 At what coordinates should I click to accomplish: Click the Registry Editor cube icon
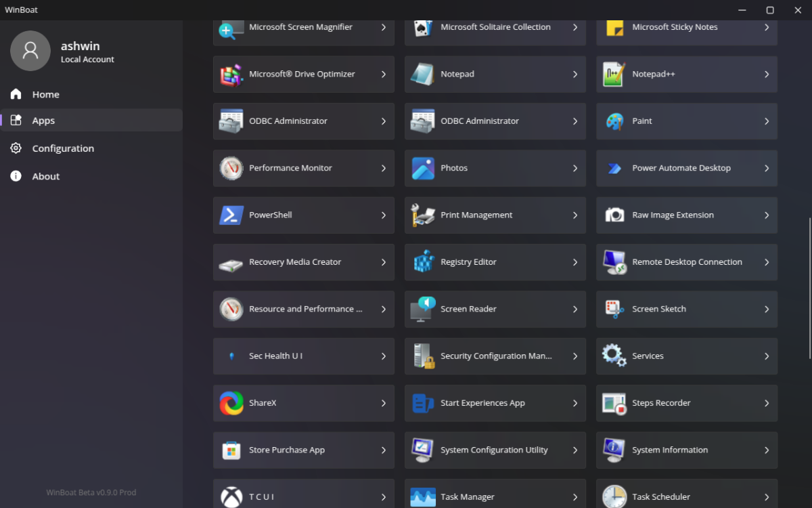[424, 261]
